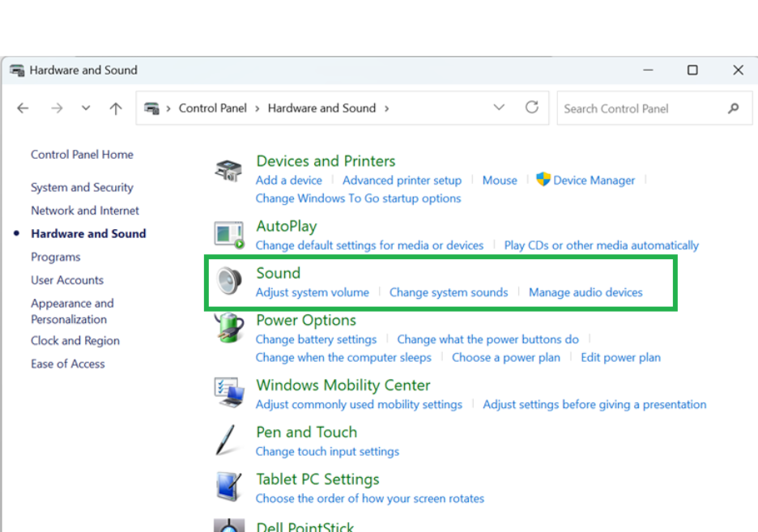The width and height of the screenshot is (758, 532).
Task: Click Hardware and Sound breadcrumb
Action: click(x=322, y=109)
